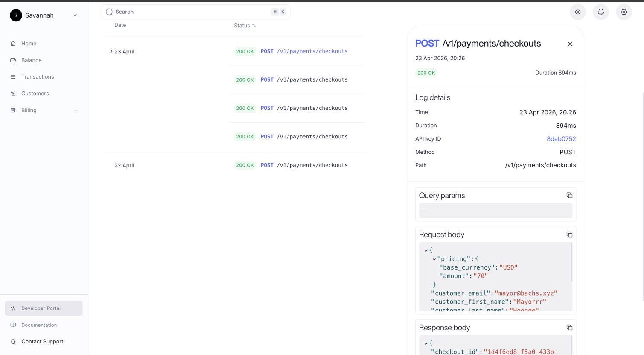
Task: Close the log details panel
Action: pos(570,44)
